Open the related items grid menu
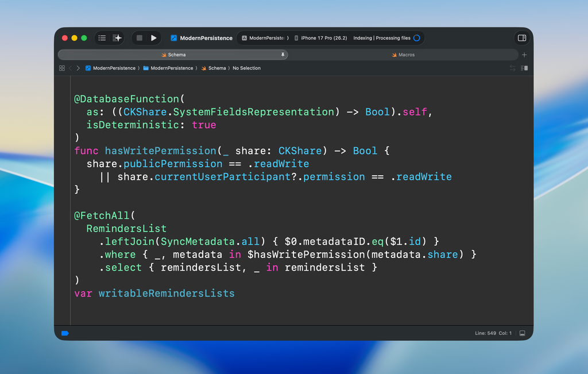The height and width of the screenshot is (374, 588). [62, 68]
